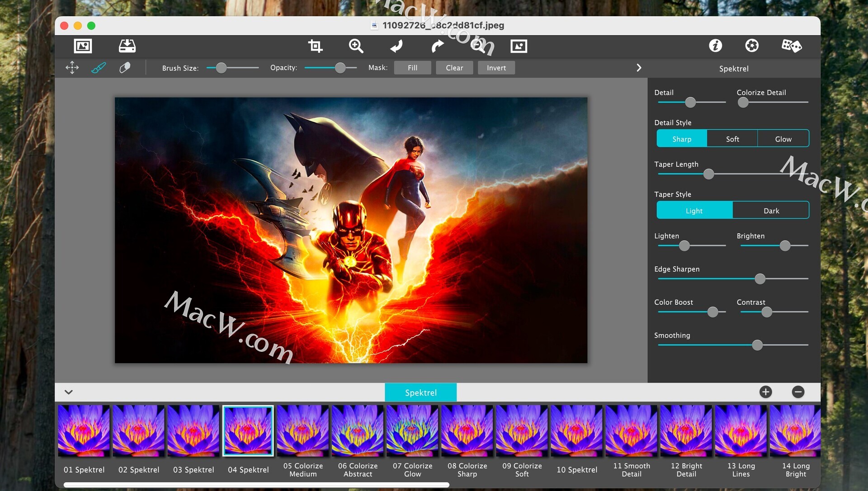
Task: Open the info icon
Action: point(715,45)
